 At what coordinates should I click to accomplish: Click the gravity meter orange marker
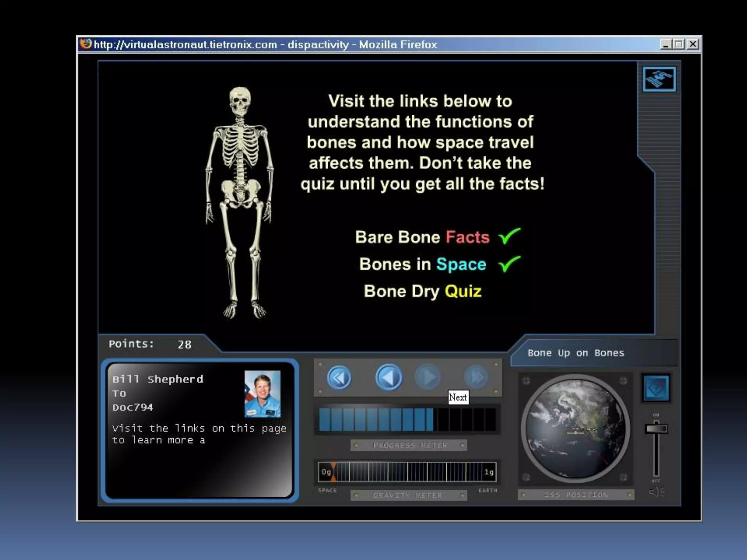click(333, 472)
